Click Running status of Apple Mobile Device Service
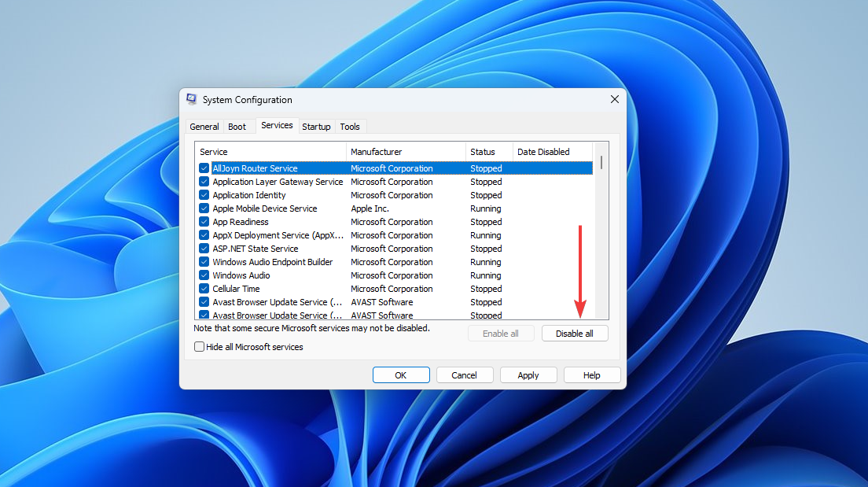The image size is (868, 487). (485, 208)
